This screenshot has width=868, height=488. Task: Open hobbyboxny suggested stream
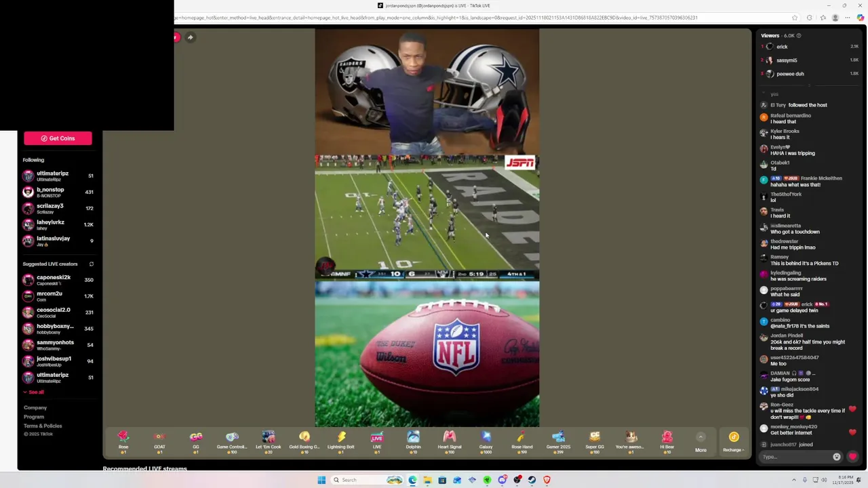(x=58, y=329)
